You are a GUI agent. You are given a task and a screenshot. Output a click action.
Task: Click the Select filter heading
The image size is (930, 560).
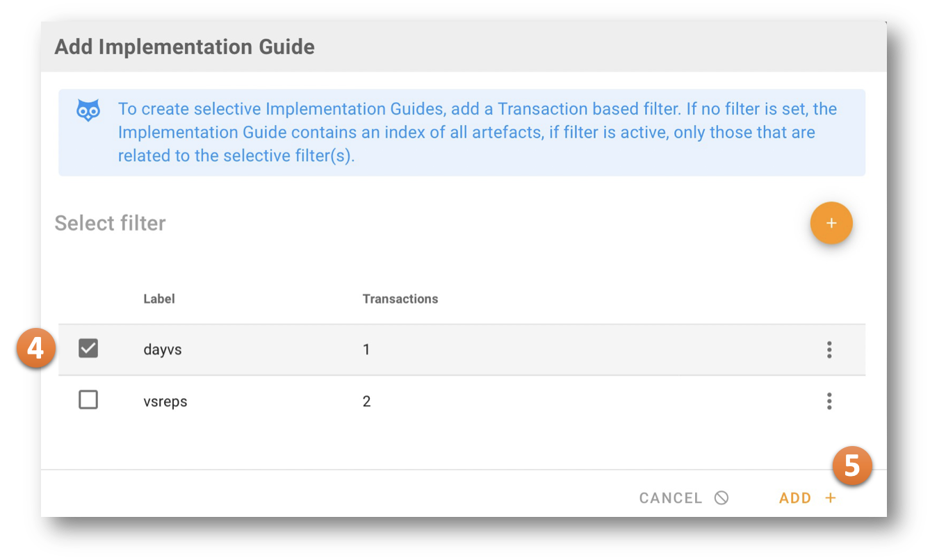click(110, 223)
